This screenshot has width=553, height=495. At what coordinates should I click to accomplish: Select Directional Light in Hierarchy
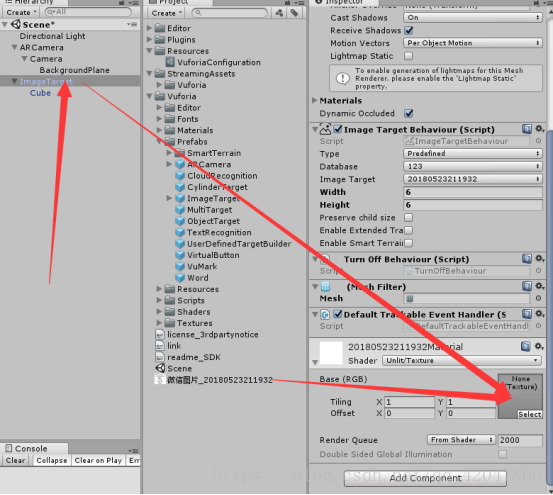point(53,36)
